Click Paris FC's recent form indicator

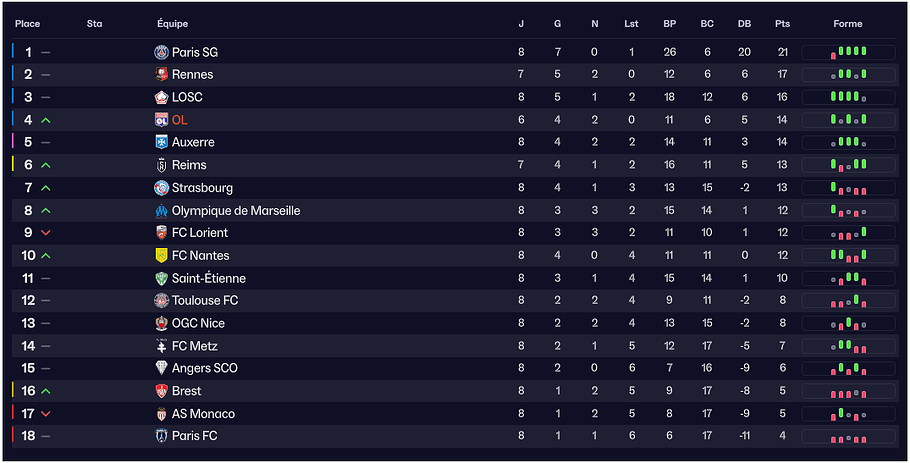[848, 436]
